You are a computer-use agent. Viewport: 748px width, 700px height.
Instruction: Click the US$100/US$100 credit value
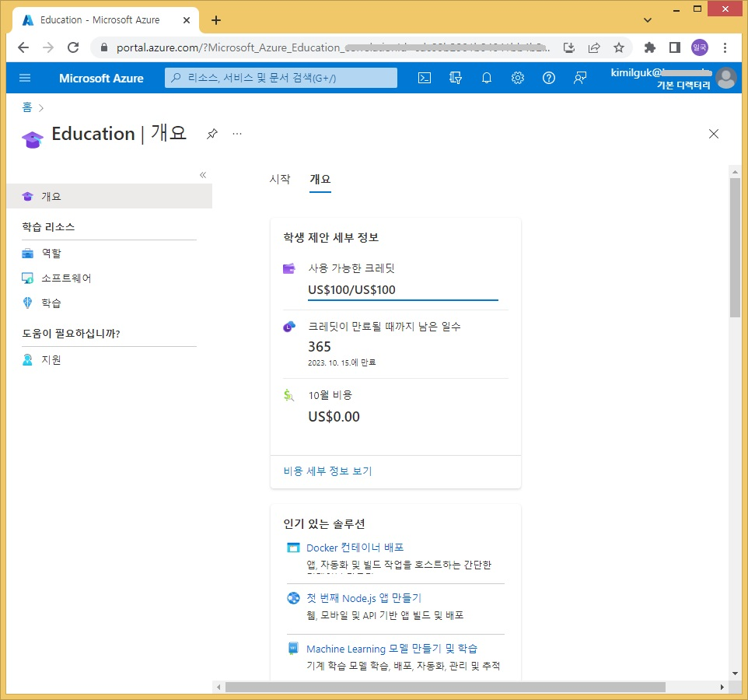pos(351,289)
